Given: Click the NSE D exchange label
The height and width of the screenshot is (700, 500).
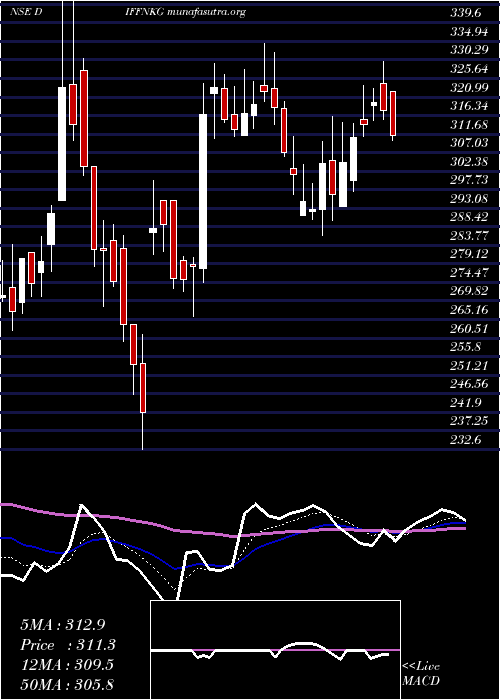Looking at the screenshot, I should point(26,12).
